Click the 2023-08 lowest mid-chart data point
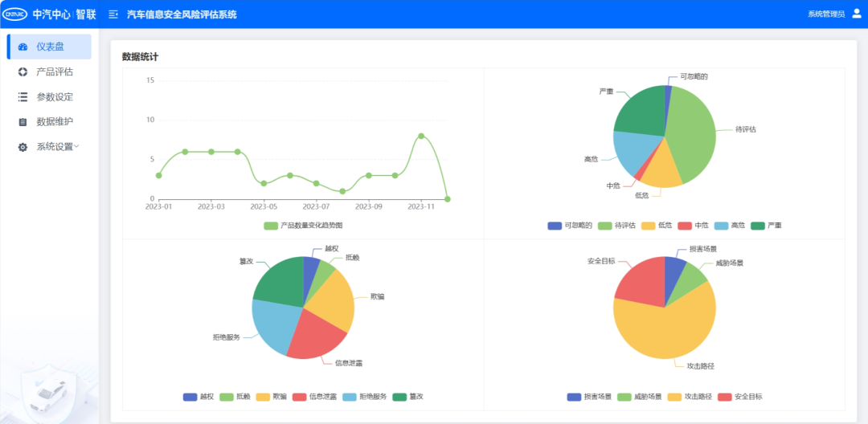The image size is (868, 424). (x=342, y=191)
